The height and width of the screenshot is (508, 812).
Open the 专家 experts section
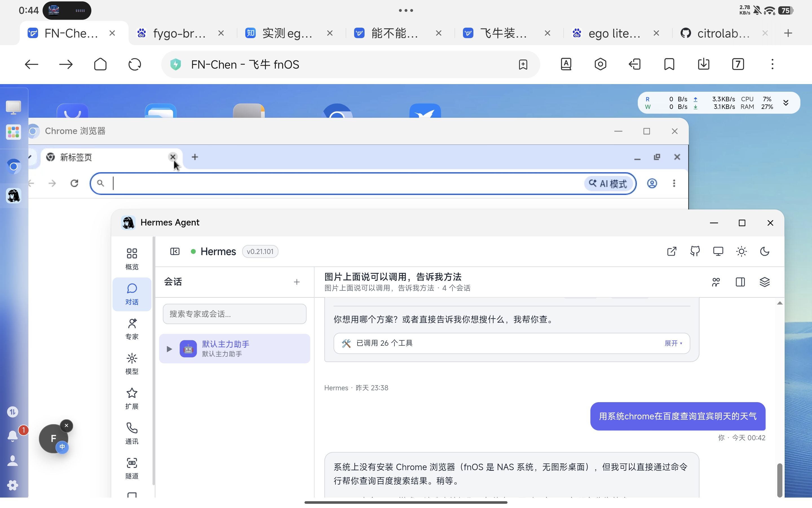(132, 329)
